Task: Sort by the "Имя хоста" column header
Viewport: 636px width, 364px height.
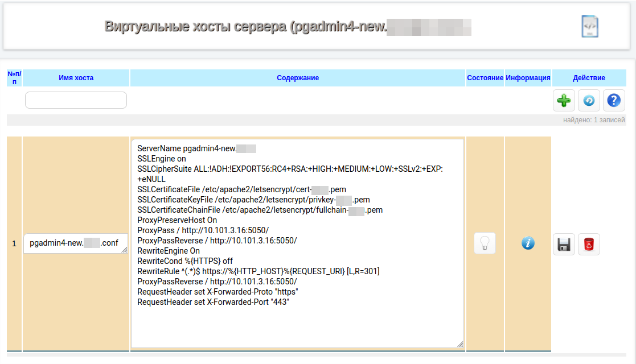Action: (x=76, y=78)
